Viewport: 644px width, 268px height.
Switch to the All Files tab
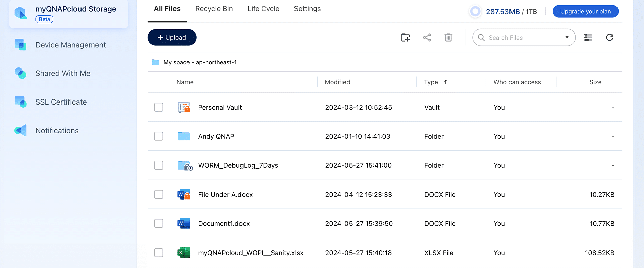(167, 9)
